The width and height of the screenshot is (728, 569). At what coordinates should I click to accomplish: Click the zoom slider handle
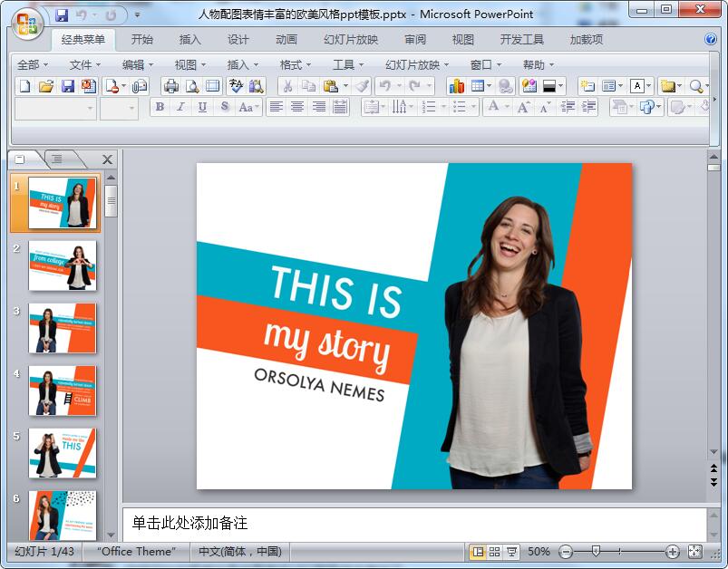pos(597,552)
